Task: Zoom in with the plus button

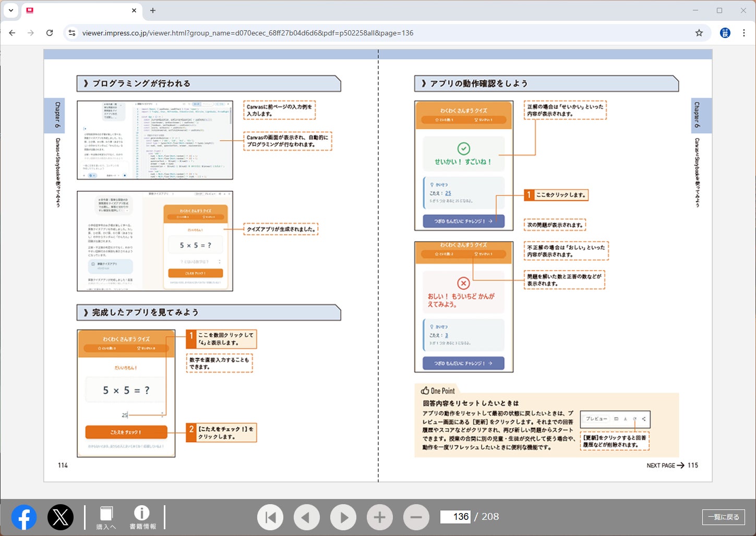Action: click(380, 517)
